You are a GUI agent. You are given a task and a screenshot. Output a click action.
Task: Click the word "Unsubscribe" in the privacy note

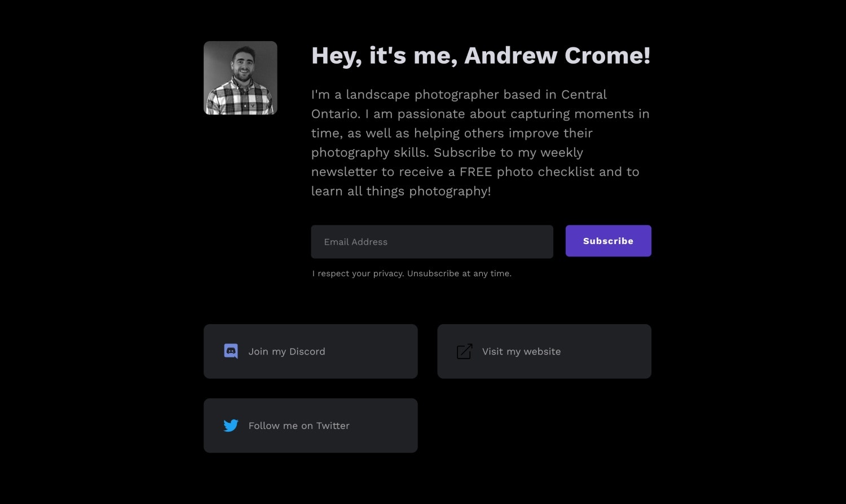click(433, 273)
